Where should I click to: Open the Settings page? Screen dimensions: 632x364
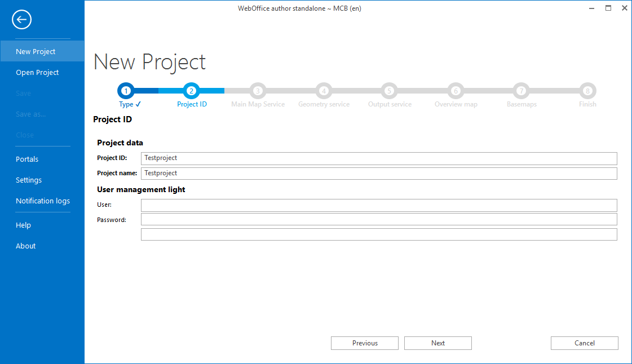pos(29,180)
